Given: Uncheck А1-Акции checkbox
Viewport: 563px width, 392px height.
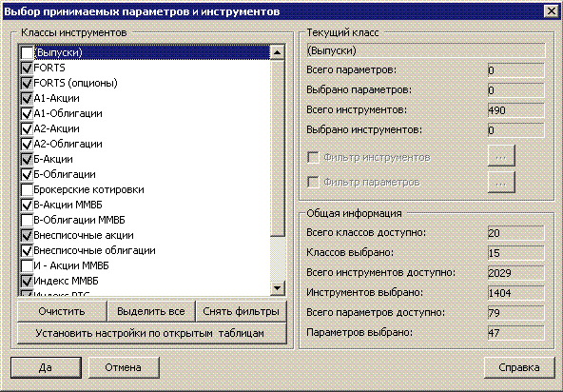Looking at the screenshot, I should [x=27, y=98].
